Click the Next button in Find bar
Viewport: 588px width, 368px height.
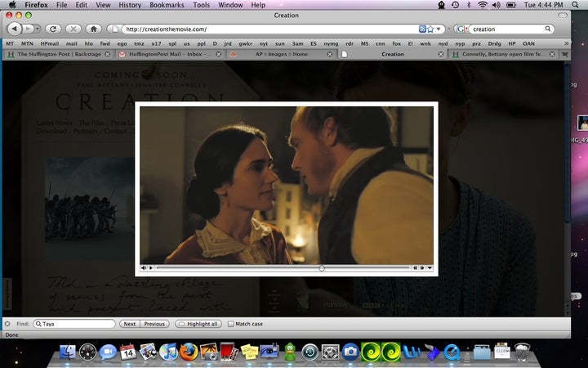pyautogui.click(x=130, y=324)
